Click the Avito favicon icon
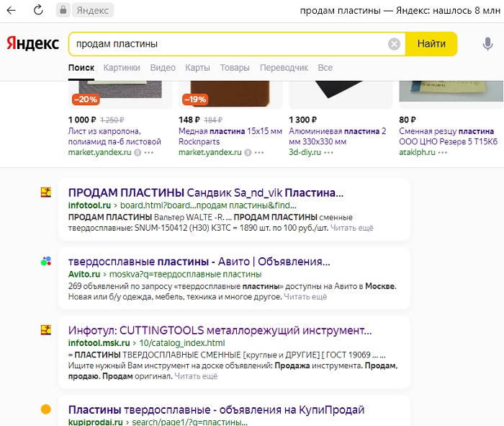This screenshot has width=504, height=426. [46, 261]
